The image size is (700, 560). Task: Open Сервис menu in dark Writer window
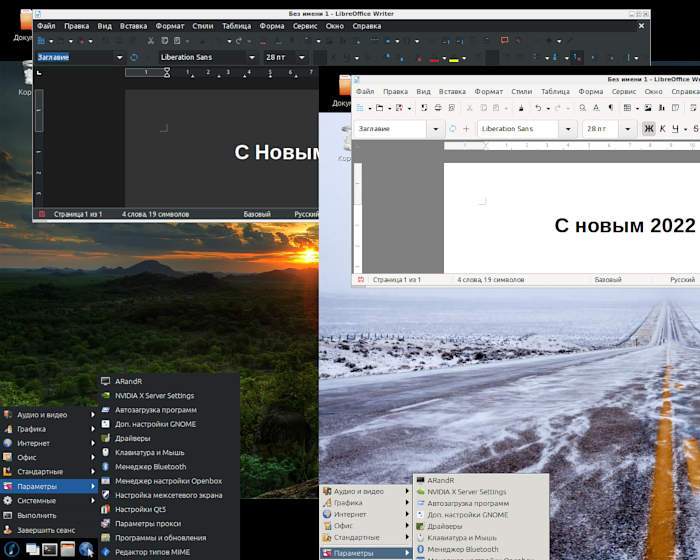(305, 26)
